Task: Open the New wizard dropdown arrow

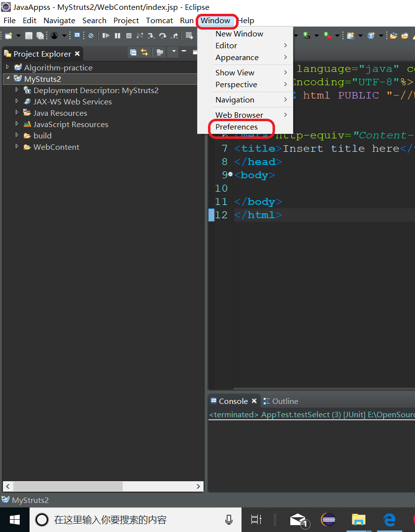Action: coord(18,35)
